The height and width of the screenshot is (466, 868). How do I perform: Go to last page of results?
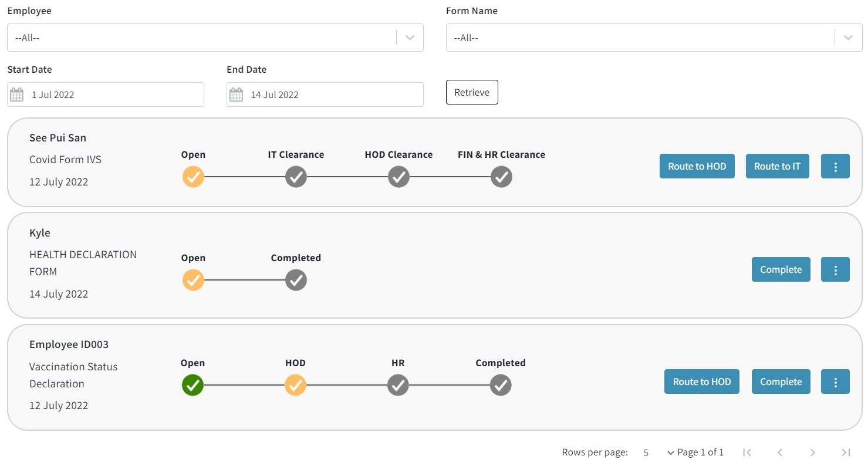click(x=846, y=452)
